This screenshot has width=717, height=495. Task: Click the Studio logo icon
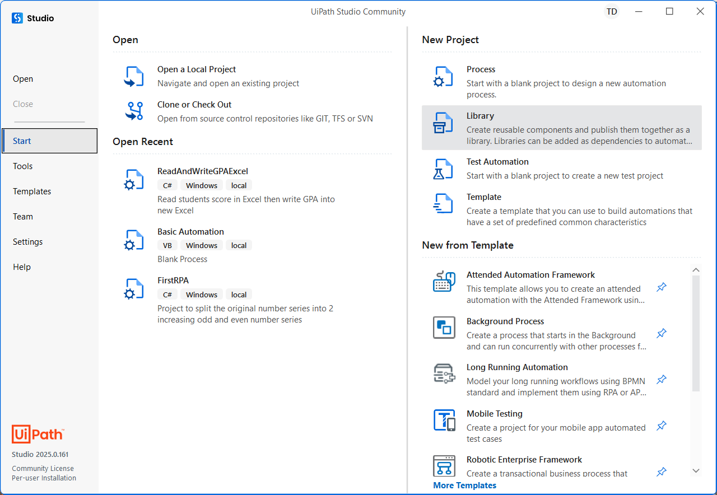pos(17,18)
